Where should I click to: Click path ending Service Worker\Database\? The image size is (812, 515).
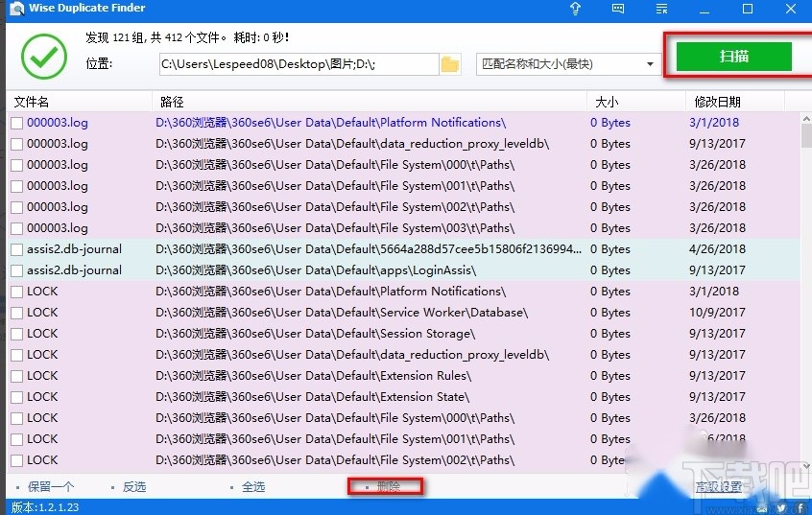pos(342,313)
